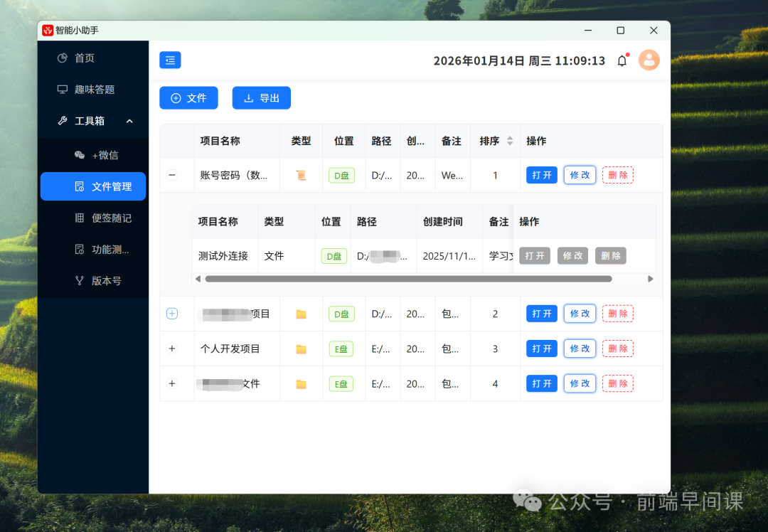
Task: Click 修改 for 账号密码 row
Action: point(580,175)
